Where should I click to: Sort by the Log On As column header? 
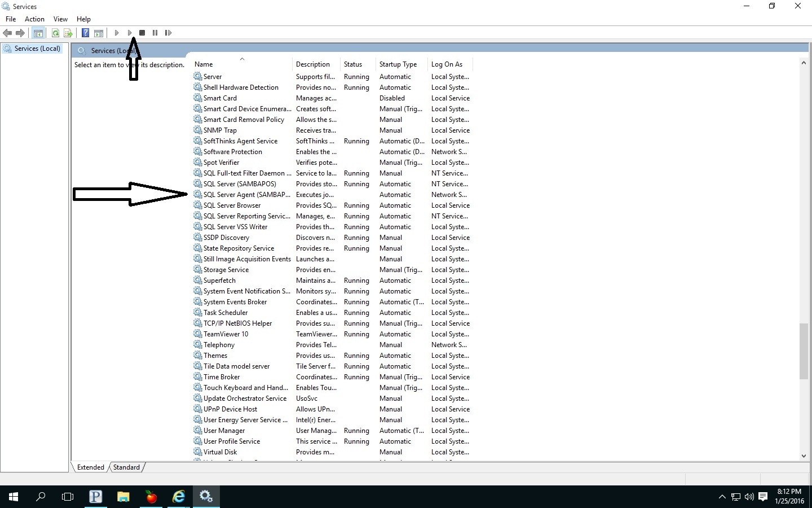pos(450,64)
